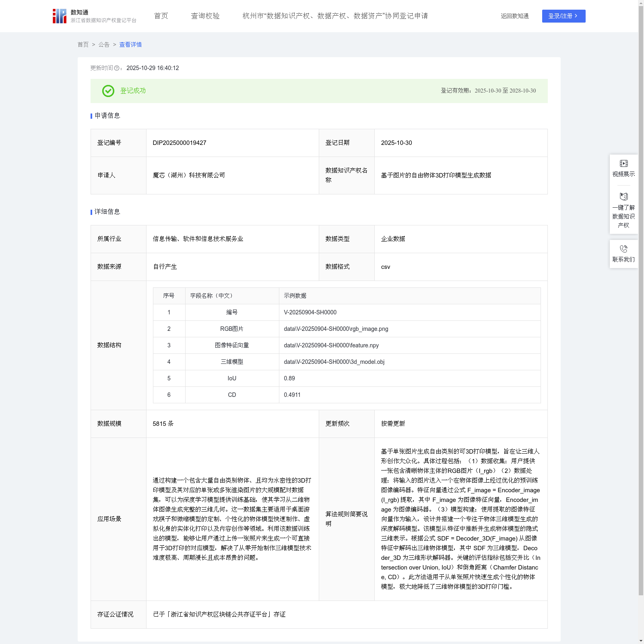The height and width of the screenshot is (644, 644).
Task: Click the 浙江省数据知识产权登记平台 subtitle text
Action: point(103,21)
